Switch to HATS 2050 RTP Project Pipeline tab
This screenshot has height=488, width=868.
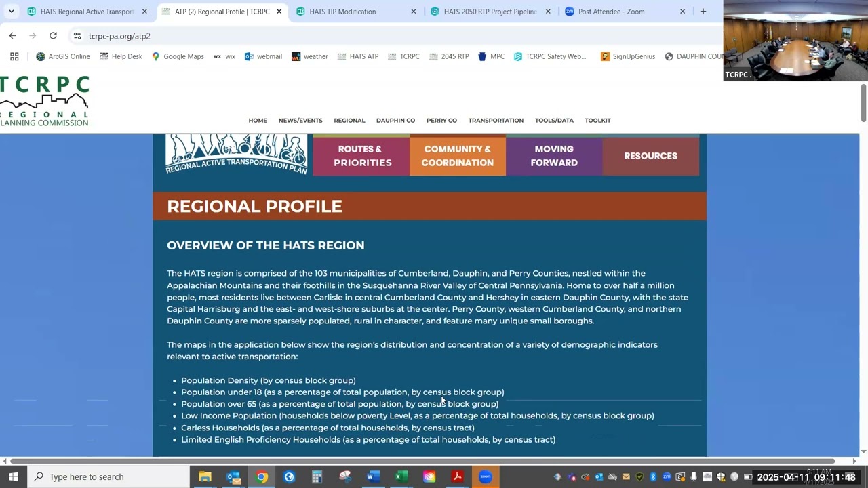(492, 12)
